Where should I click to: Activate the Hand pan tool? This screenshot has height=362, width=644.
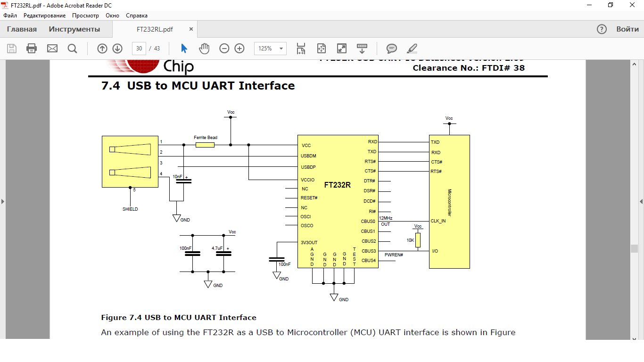click(204, 49)
